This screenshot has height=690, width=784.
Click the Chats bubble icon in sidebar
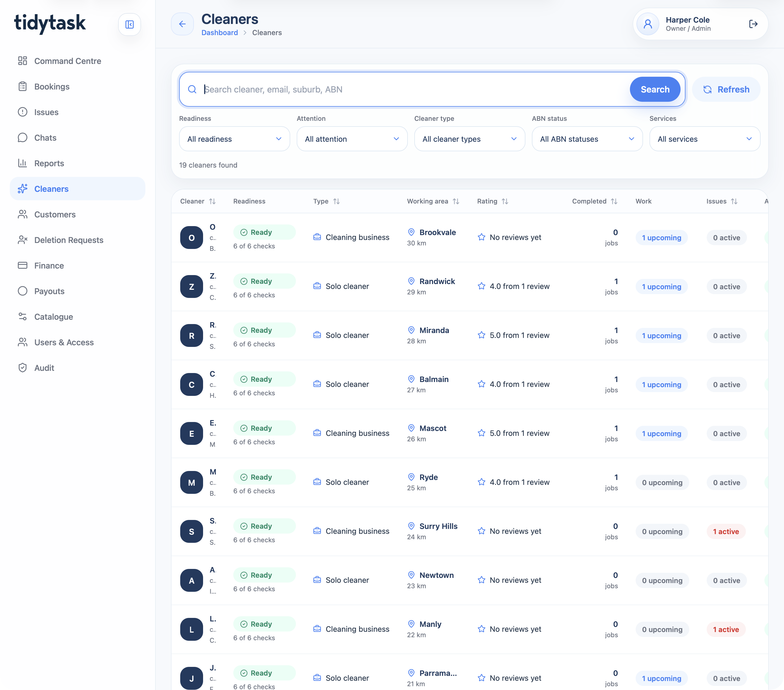pos(23,138)
